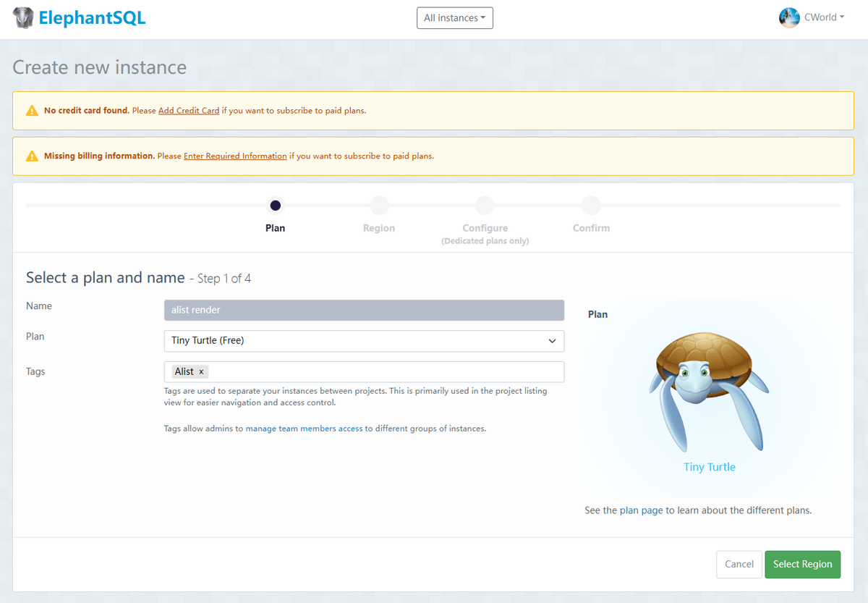Focus the Name input field
Viewport: 868px width, 603px height.
click(364, 311)
